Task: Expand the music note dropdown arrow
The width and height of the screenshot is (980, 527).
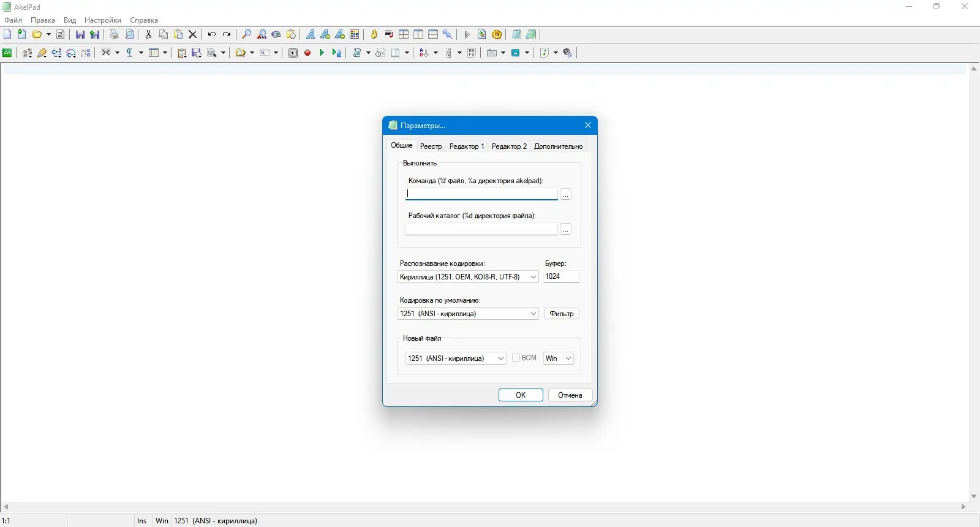Action: pos(556,53)
